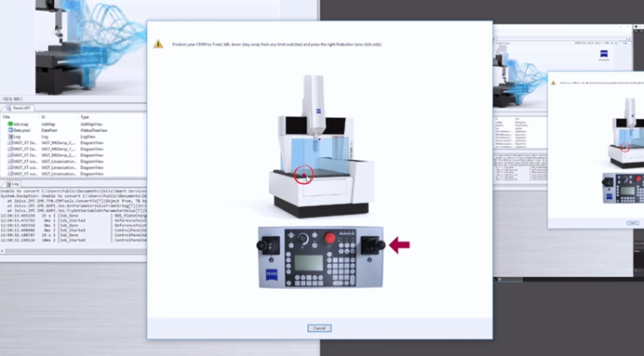The image size is (644, 356).
Task: Click the control panel LCD display image
Action: pyautogui.click(x=309, y=263)
